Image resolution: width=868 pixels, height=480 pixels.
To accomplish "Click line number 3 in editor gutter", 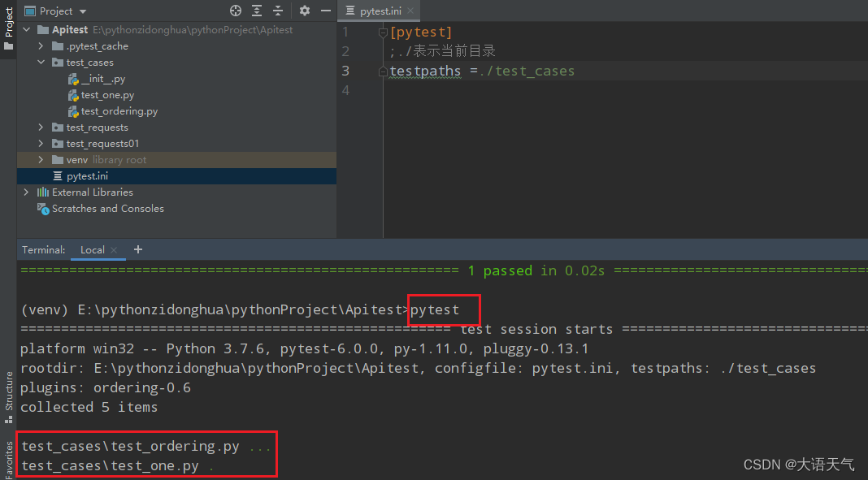I will click(345, 71).
